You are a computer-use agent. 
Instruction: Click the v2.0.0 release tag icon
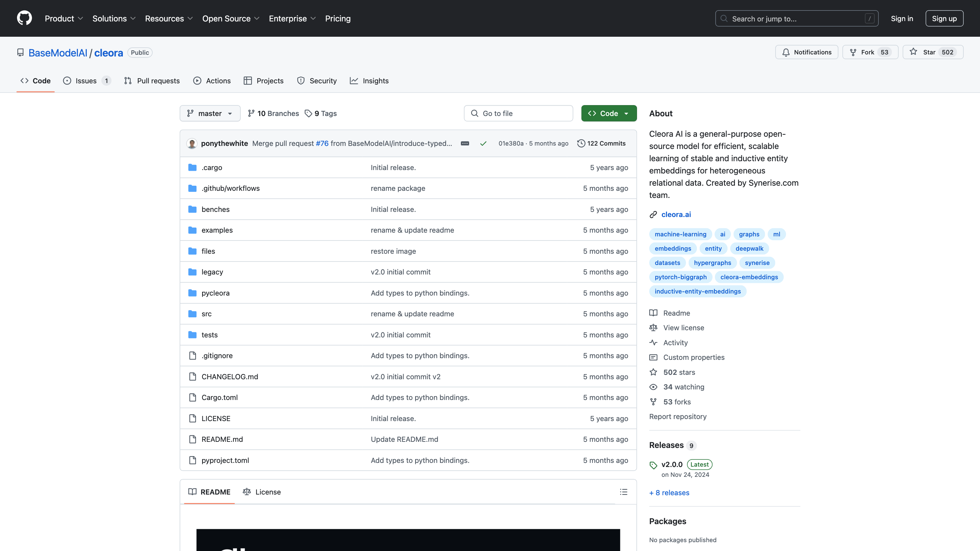(653, 465)
